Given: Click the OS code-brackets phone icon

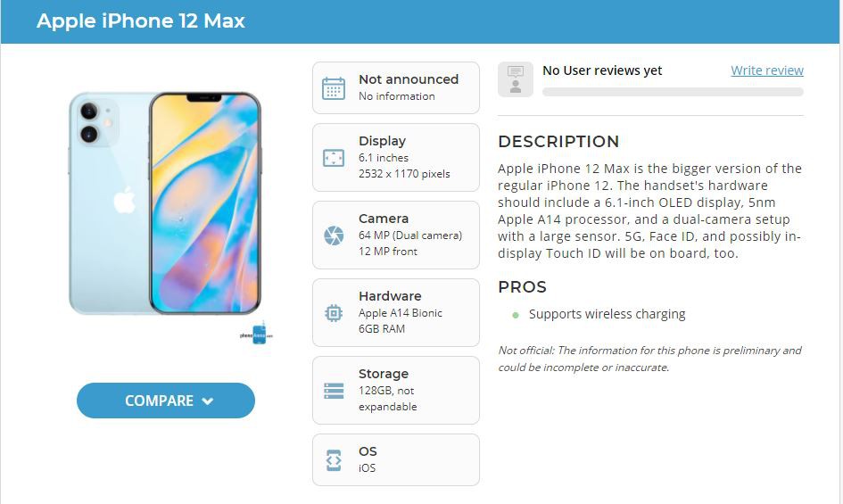Looking at the screenshot, I should pos(334,460).
